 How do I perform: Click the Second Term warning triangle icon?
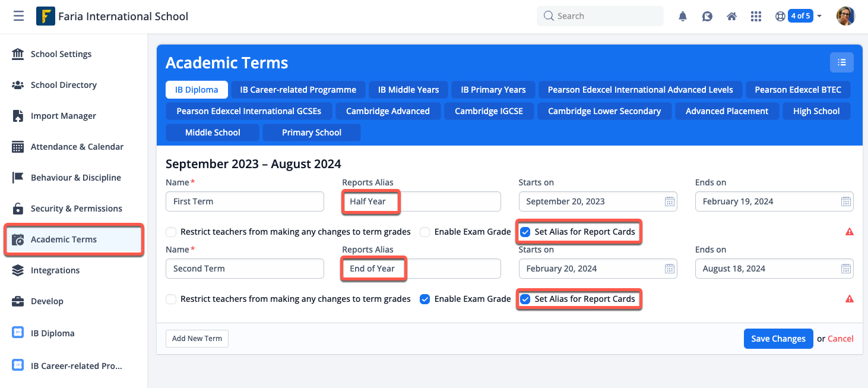850,299
